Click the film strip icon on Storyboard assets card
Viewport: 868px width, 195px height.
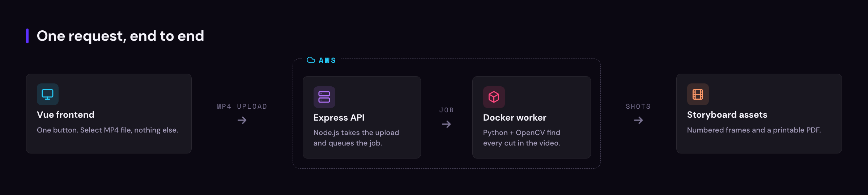(x=698, y=94)
